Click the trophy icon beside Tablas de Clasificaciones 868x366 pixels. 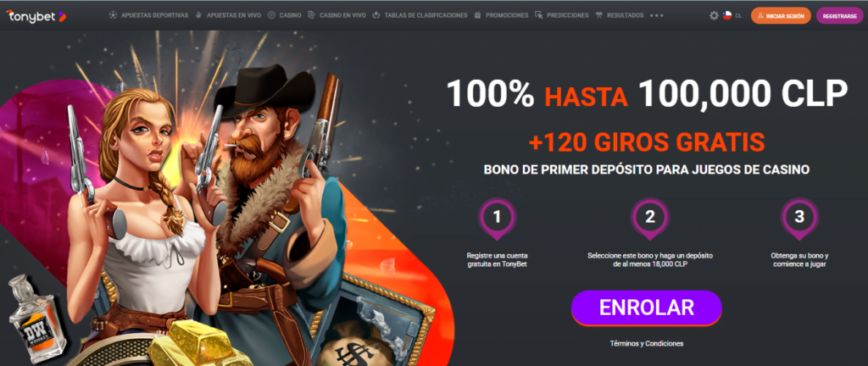click(x=377, y=15)
